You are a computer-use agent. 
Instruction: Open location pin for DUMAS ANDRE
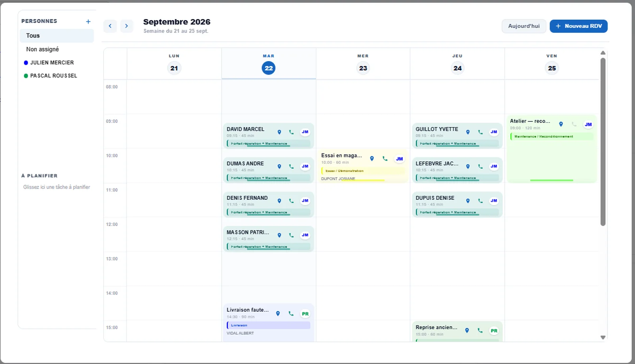tap(279, 167)
